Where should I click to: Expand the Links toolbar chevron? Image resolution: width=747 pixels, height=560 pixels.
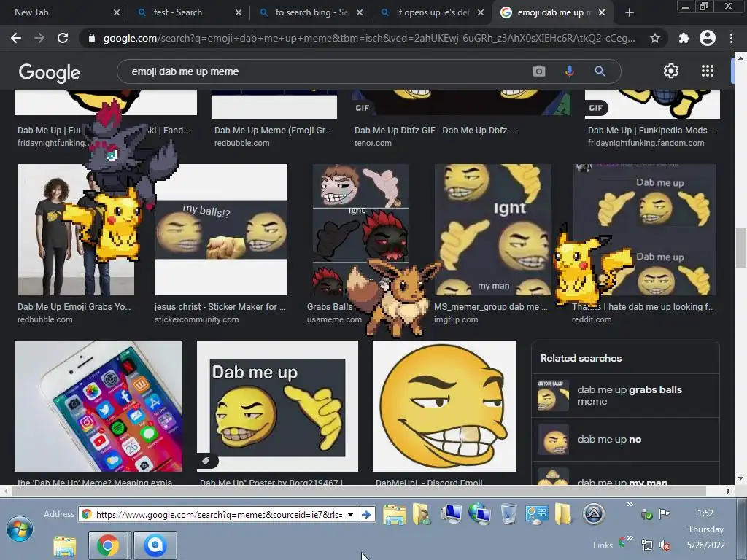click(x=630, y=538)
